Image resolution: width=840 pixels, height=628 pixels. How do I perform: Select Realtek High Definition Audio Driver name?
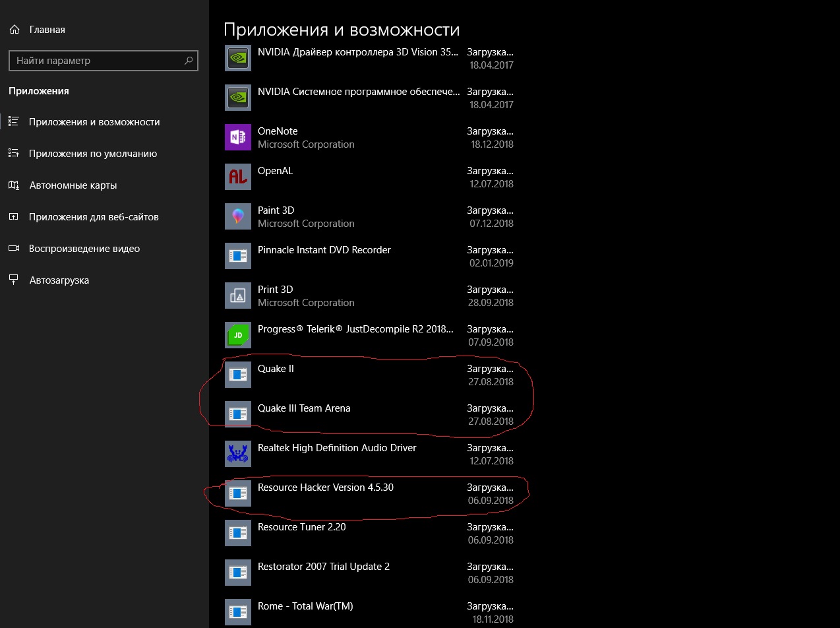tap(337, 448)
